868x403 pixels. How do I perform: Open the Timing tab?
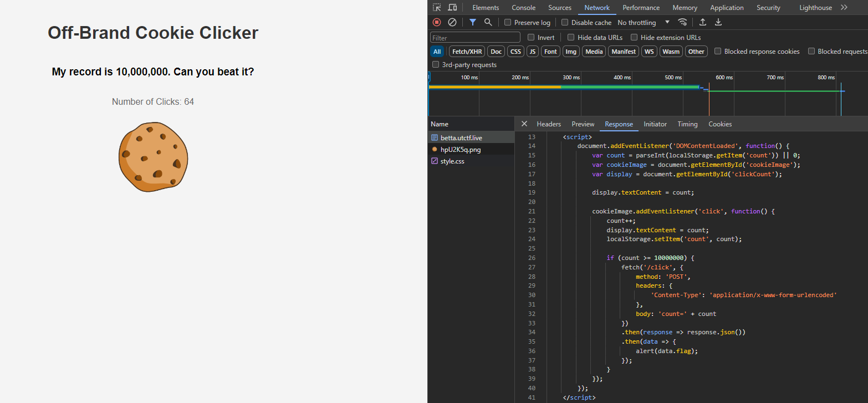click(687, 124)
